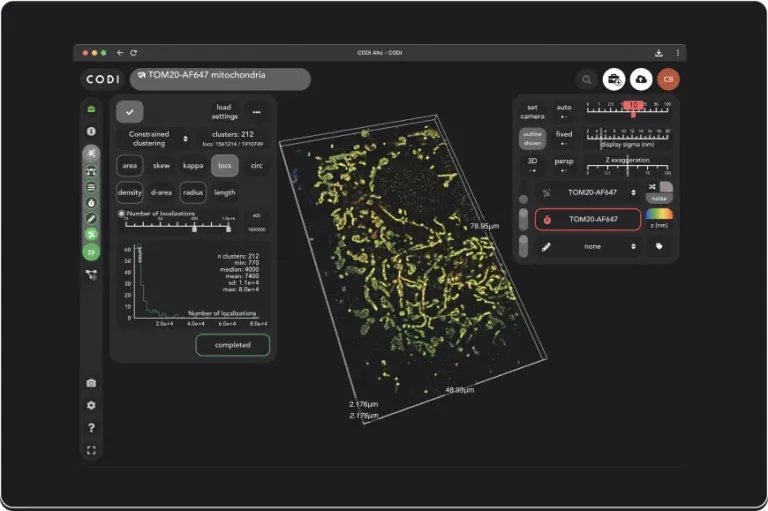Open the workflow nodes icon in sidebar

point(91,275)
